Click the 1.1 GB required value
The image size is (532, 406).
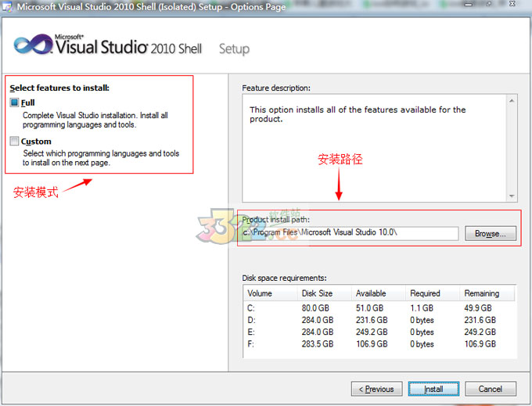point(422,308)
